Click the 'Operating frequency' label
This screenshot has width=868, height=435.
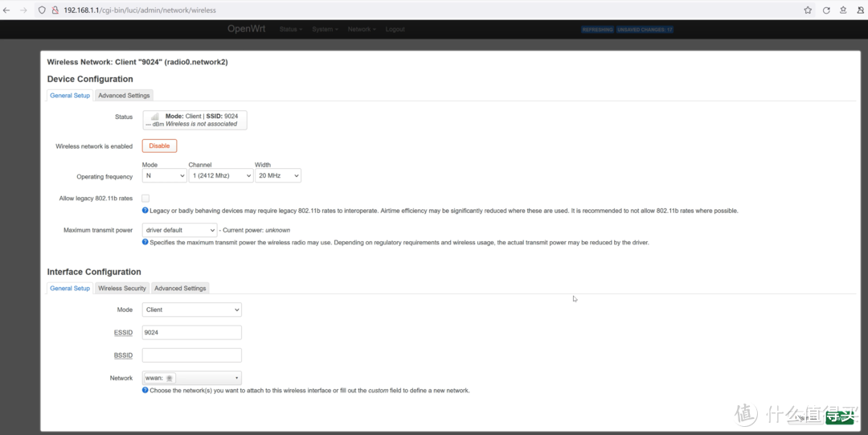pos(104,177)
